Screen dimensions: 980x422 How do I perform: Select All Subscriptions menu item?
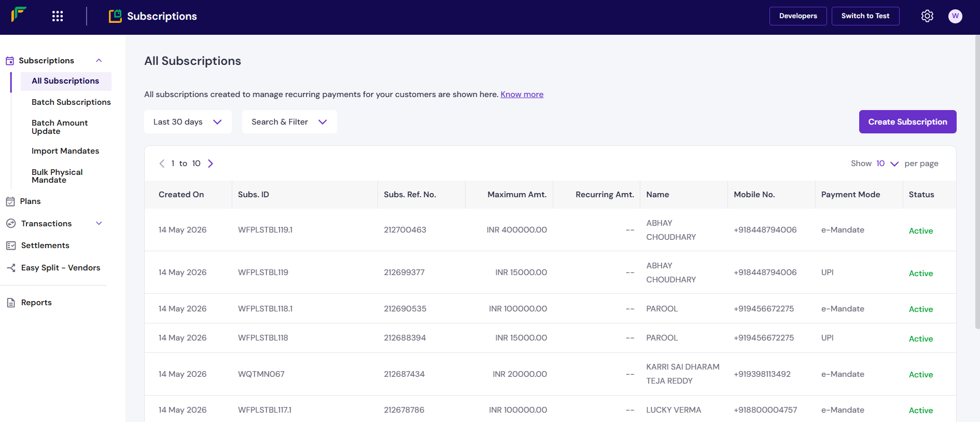tap(66, 81)
